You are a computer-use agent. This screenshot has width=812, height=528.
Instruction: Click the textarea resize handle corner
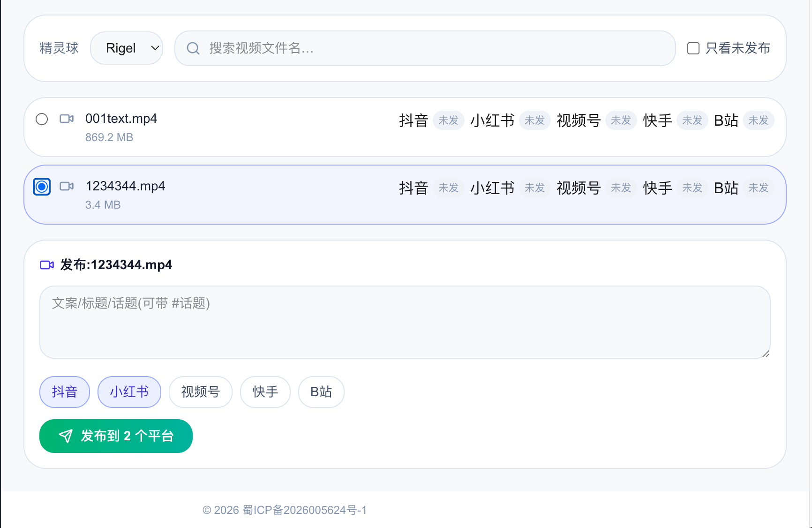[x=766, y=354]
